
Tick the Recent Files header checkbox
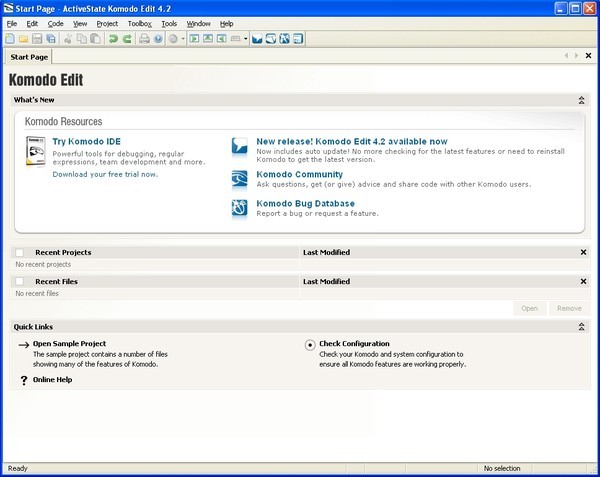point(19,282)
